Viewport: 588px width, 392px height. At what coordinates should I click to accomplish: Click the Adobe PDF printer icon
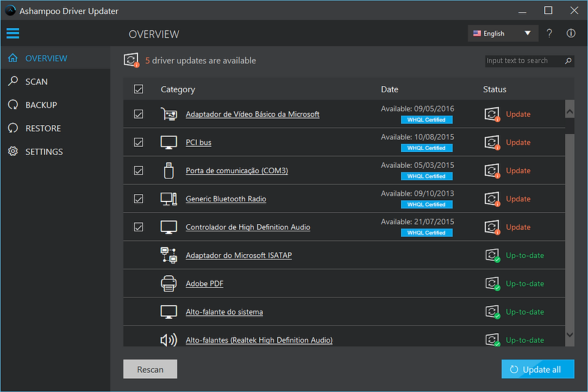click(x=169, y=284)
